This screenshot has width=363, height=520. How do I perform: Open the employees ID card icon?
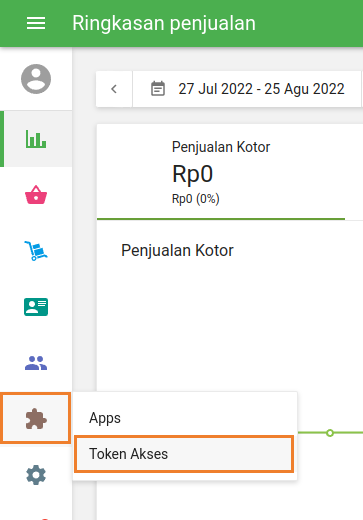tap(36, 307)
